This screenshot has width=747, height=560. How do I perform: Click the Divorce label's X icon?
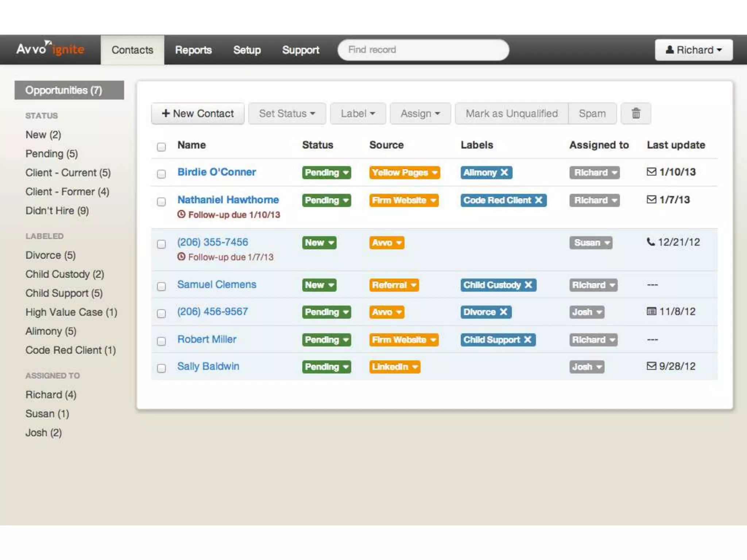(x=503, y=312)
